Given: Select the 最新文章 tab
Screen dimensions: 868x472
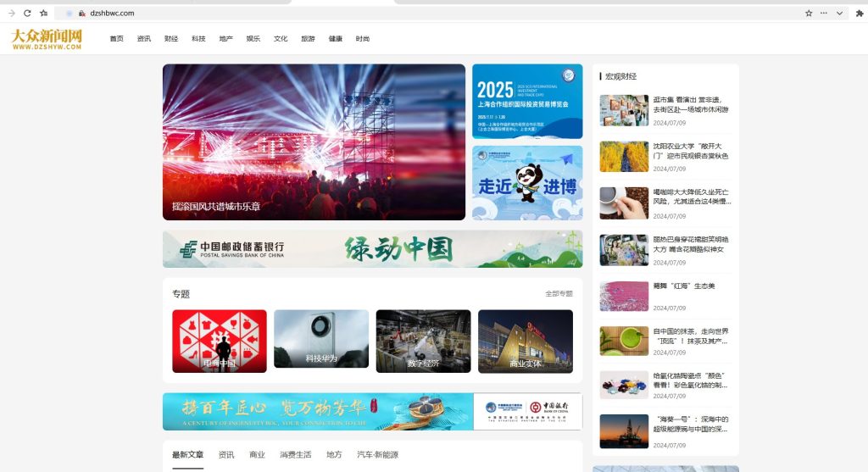Looking at the screenshot, I should [x=187, y=455].
